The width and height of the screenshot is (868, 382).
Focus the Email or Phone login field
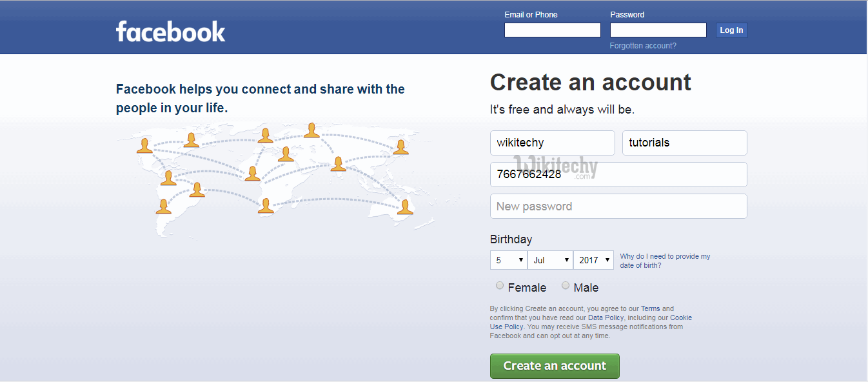click(552, 30)
